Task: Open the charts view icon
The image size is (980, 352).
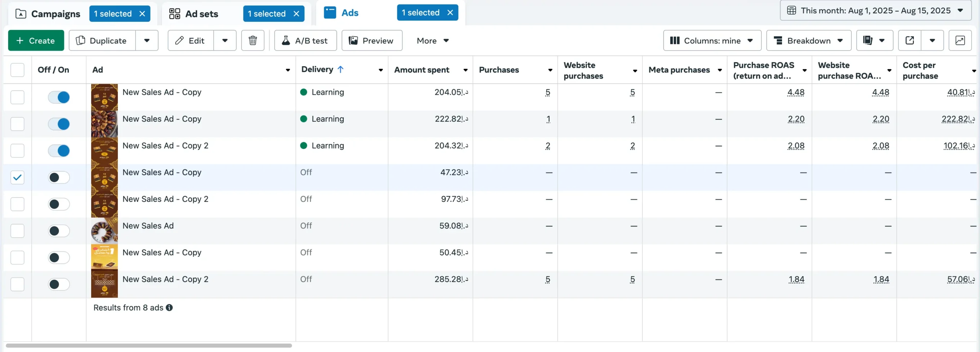Action: [x=960, y=41]
